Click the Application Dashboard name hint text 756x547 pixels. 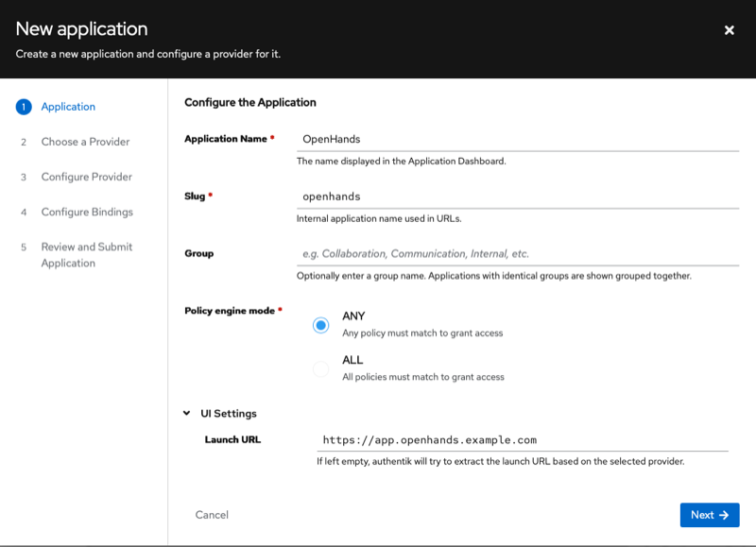click(x=401, y=162)
